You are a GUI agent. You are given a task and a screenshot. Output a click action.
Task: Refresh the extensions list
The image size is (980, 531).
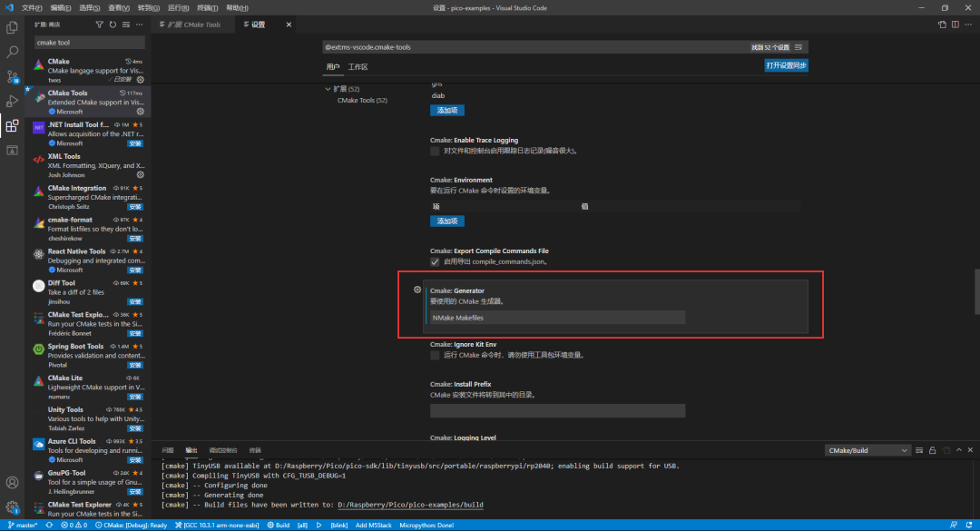113,25
